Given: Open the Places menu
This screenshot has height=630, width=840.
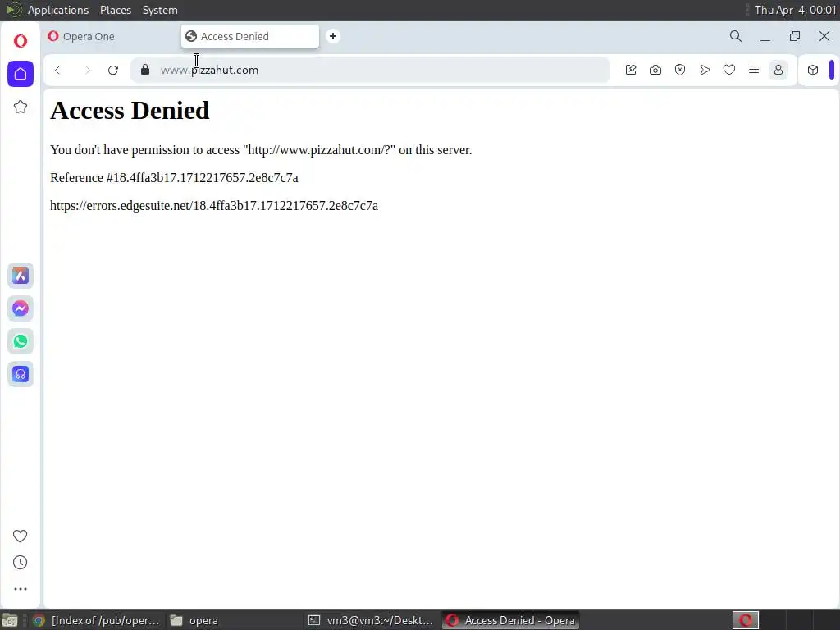Looking at the screenshot, I should [x=116, y=10].
